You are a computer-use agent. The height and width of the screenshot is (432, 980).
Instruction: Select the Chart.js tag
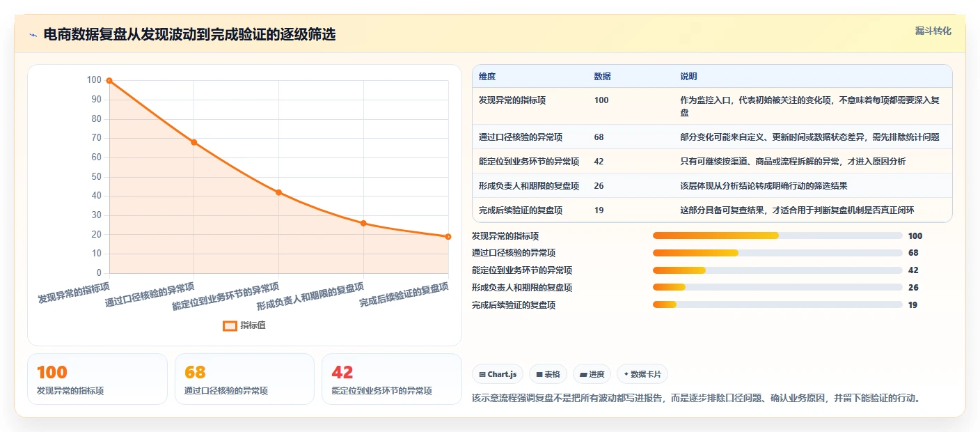[498, 374]
